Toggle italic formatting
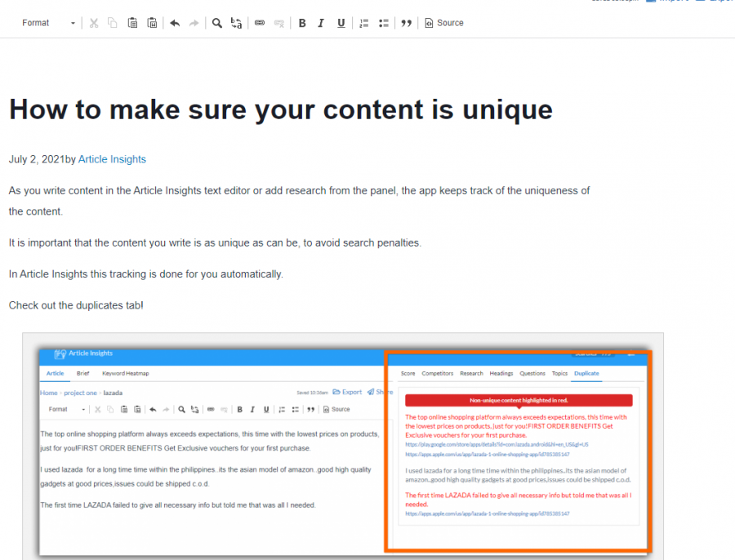The height and width of the screenshot is (560, 735). point(321,23)
